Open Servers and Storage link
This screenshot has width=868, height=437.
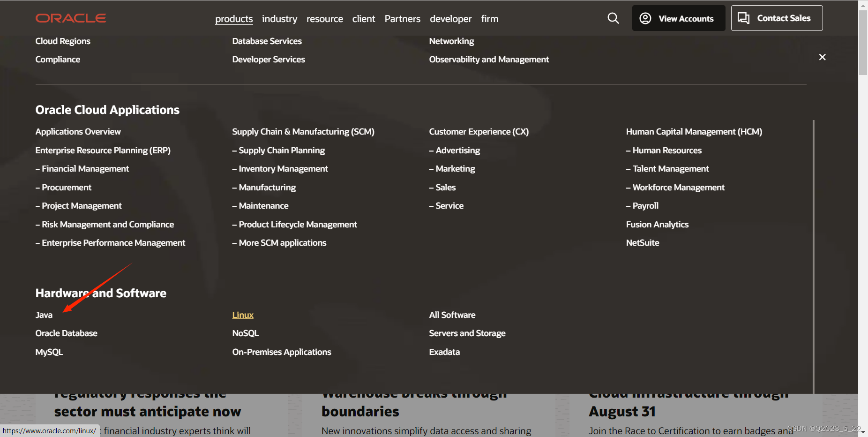click(x=467, y=333)
